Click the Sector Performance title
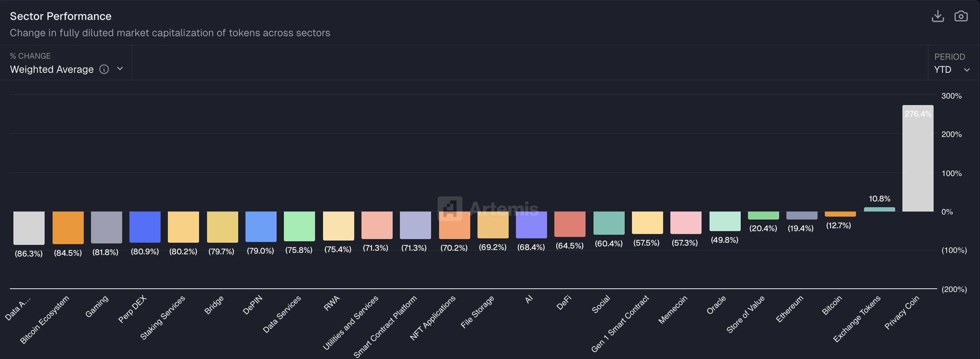 pos(61,16)
